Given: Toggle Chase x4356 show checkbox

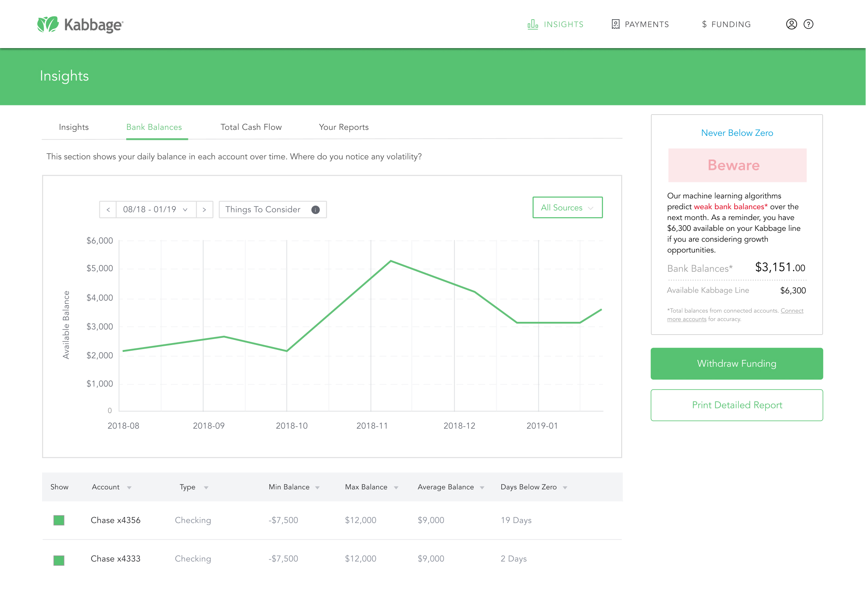Looking at the screenshot, I should (59, 520).
